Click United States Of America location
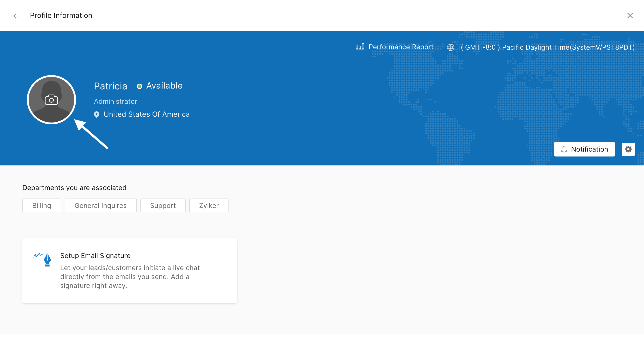Screen dimensions: 644x351 (146, 114)
